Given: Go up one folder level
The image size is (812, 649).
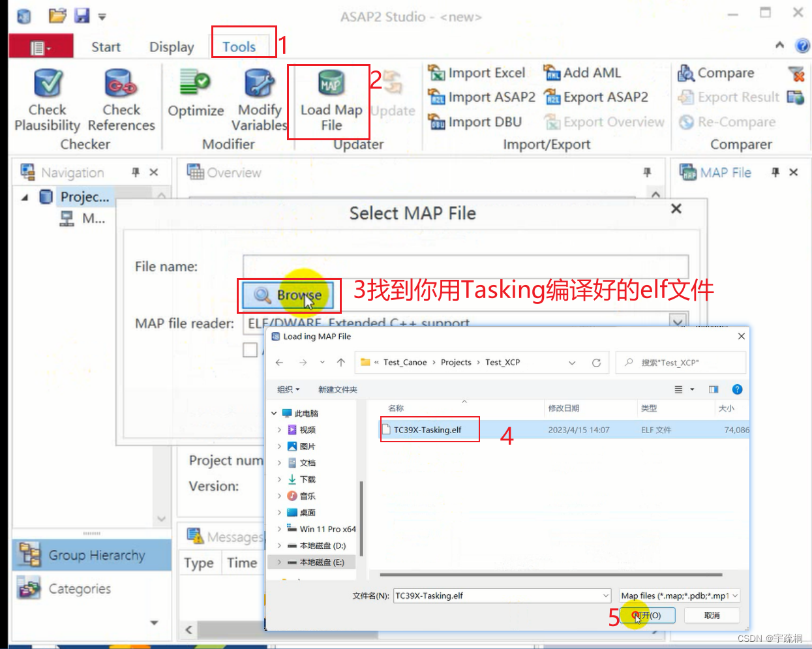Looking at the screenshot, I should pyautogui.click(x=341, y=363).
